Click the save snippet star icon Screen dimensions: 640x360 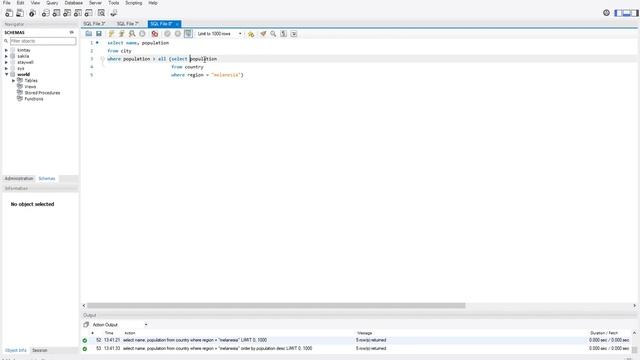pos(251,34)
